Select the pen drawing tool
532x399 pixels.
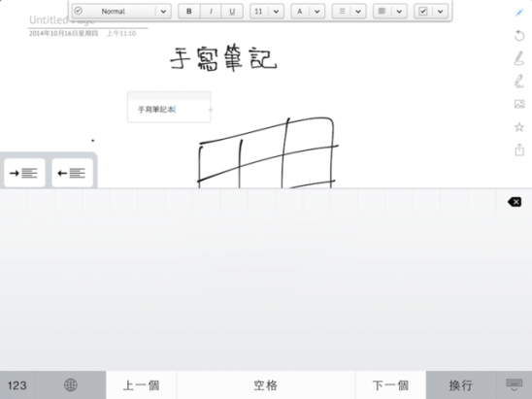pos(519,58)
